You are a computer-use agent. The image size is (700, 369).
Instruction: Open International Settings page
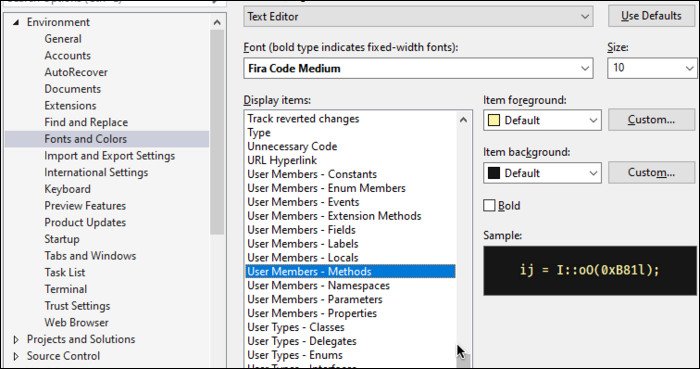[96, 172]
